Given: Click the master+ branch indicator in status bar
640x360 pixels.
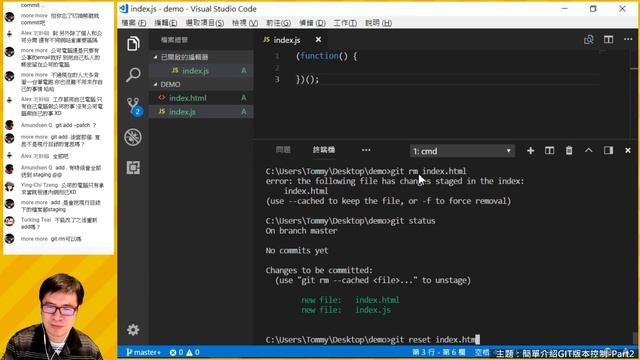Looking at the screenshot, I should [x=143, y=352].
